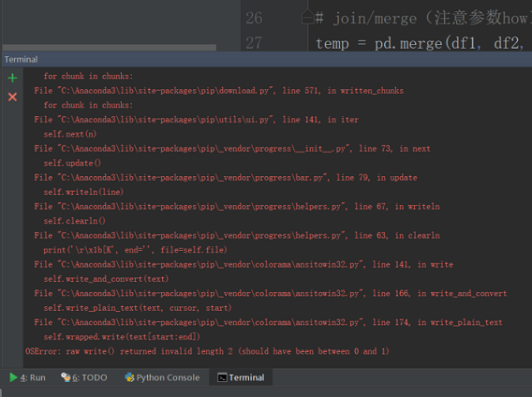Click download.py line 571 traceback entry
Screen dimensions: 532x397
pos(219,91)
